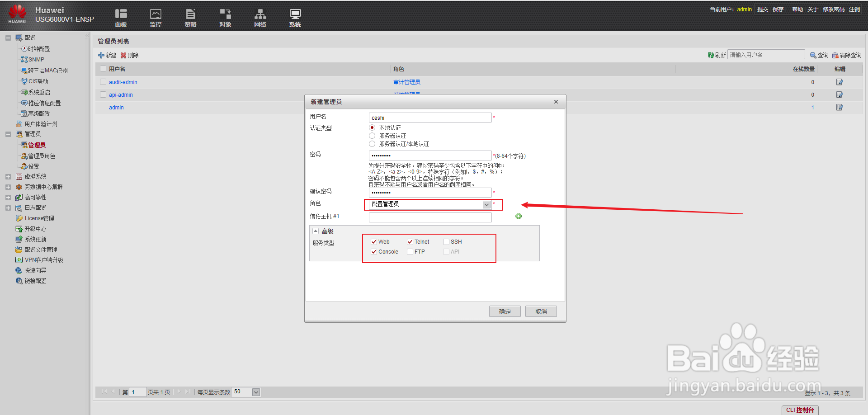Open the 角色 role dropdown showing 配置管理员
The image size is (868, 415).
[486, 204]
